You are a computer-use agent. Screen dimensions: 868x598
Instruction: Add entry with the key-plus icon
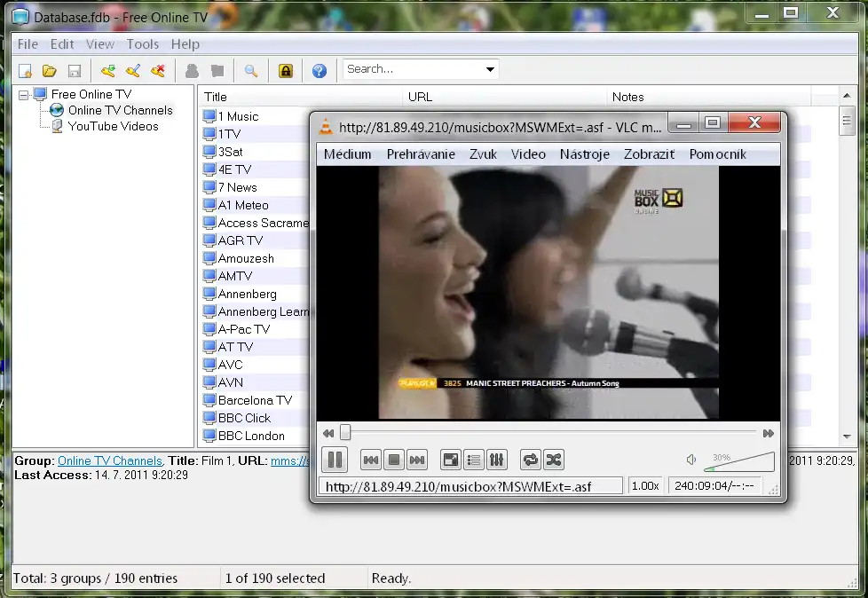pyautogui.click(x=108, y=71)
